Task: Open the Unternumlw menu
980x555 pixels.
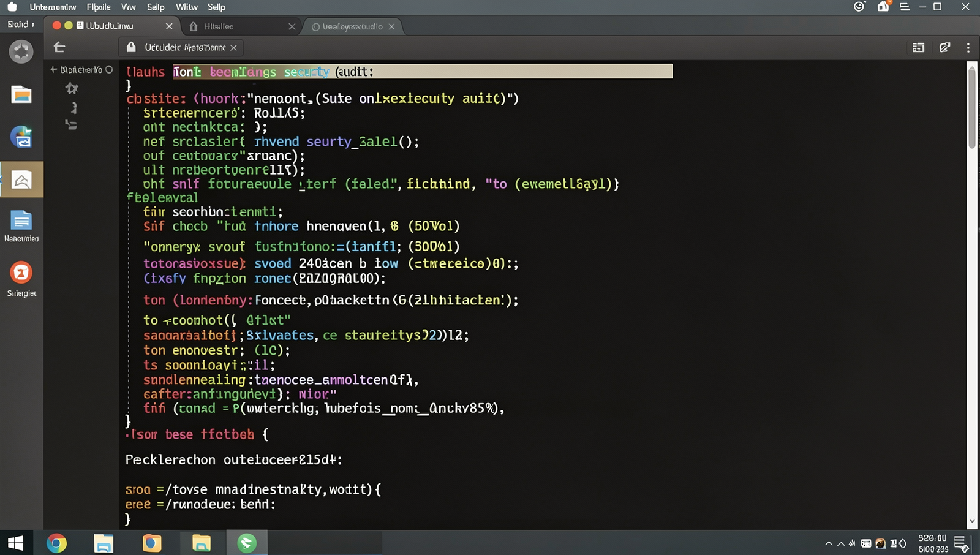Action: 53,7
